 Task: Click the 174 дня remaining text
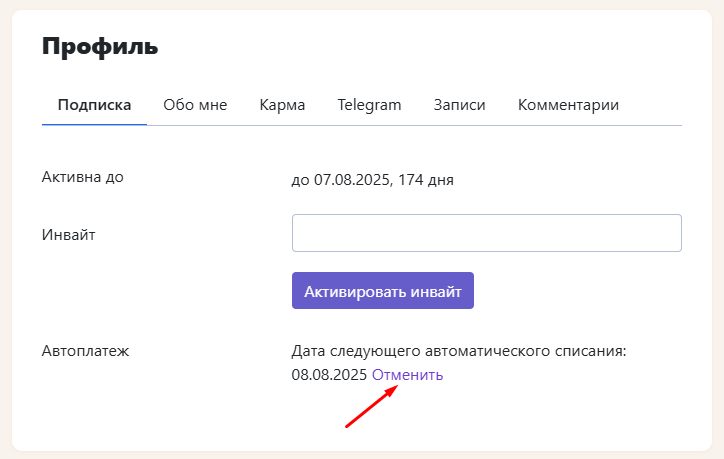click(426, 180)
